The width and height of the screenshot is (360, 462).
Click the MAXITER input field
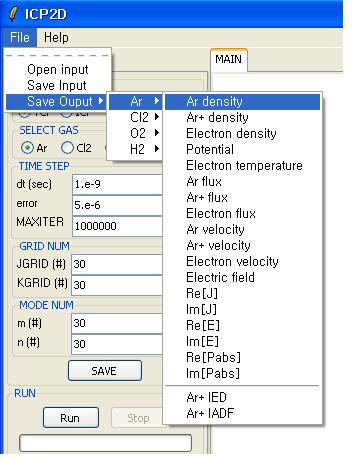point(117,226)
